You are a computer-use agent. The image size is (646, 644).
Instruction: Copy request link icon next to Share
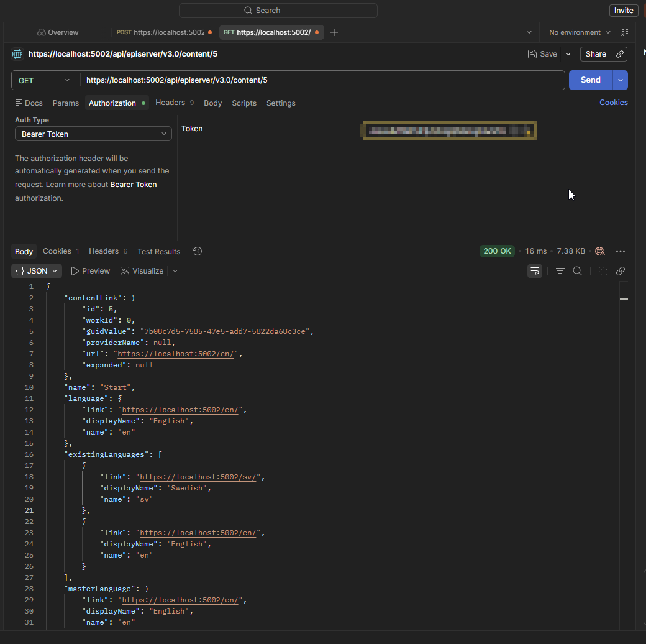(x=620, y=54)
